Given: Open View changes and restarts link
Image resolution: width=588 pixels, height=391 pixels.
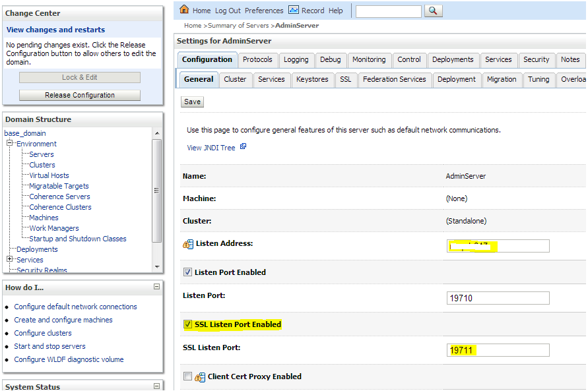Looking at the screenshot, I should coord(55,30).
